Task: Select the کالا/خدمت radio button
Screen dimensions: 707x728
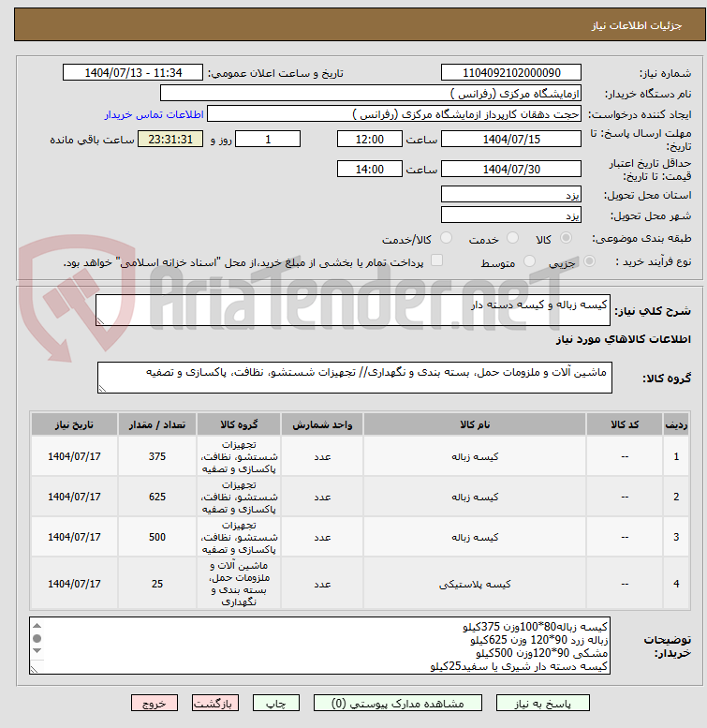Action: 446,238
